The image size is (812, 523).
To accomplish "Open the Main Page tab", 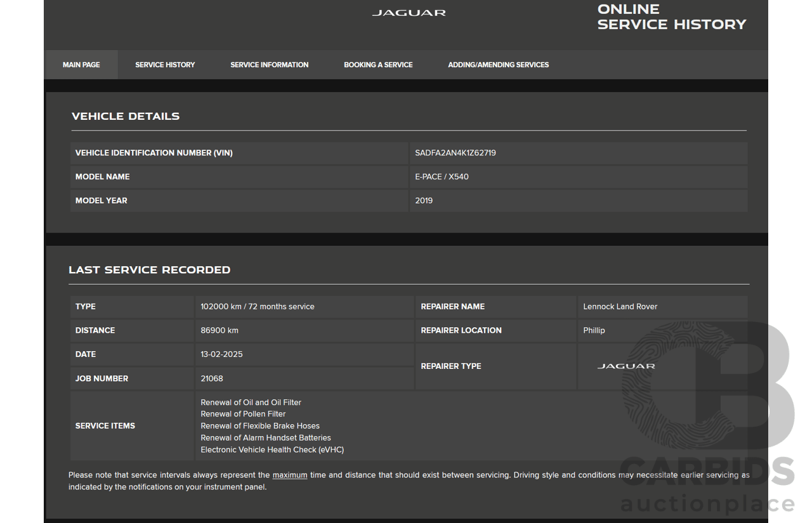I will (81, 65).
